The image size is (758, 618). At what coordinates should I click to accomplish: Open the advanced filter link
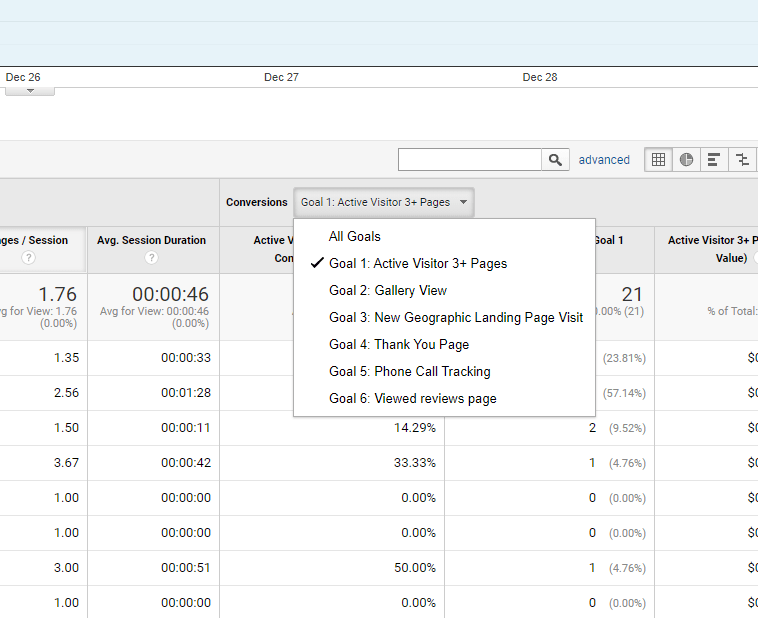604,160
